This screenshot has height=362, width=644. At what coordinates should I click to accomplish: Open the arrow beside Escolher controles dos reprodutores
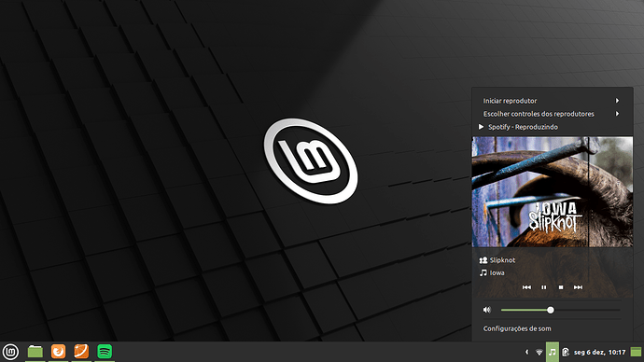[x=617, y=114]
